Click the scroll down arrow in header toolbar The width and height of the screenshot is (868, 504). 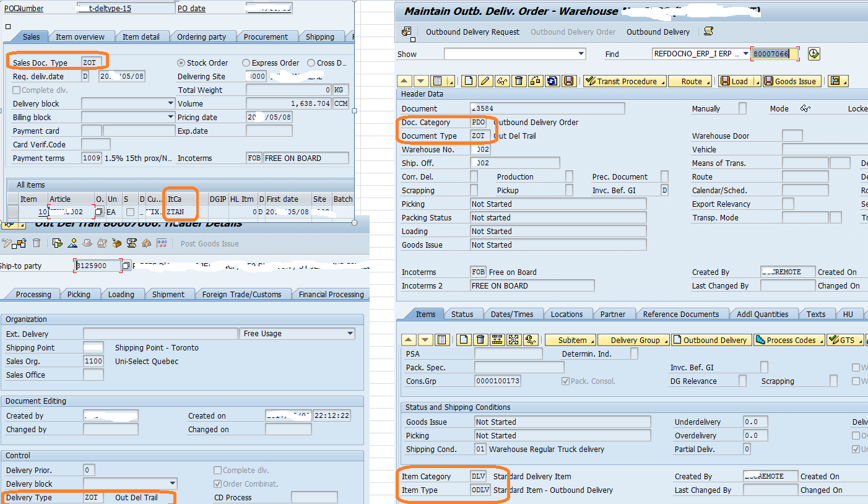click(421, 81)
